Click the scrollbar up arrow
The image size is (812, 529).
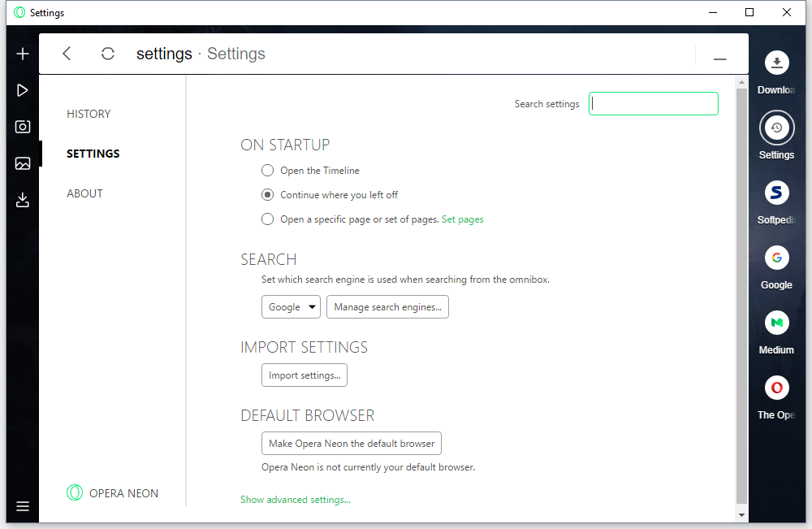pos(741,82)
